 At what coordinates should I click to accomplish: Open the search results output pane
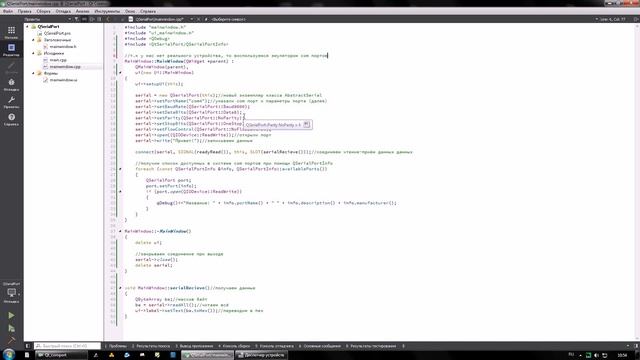click(150, 346)
